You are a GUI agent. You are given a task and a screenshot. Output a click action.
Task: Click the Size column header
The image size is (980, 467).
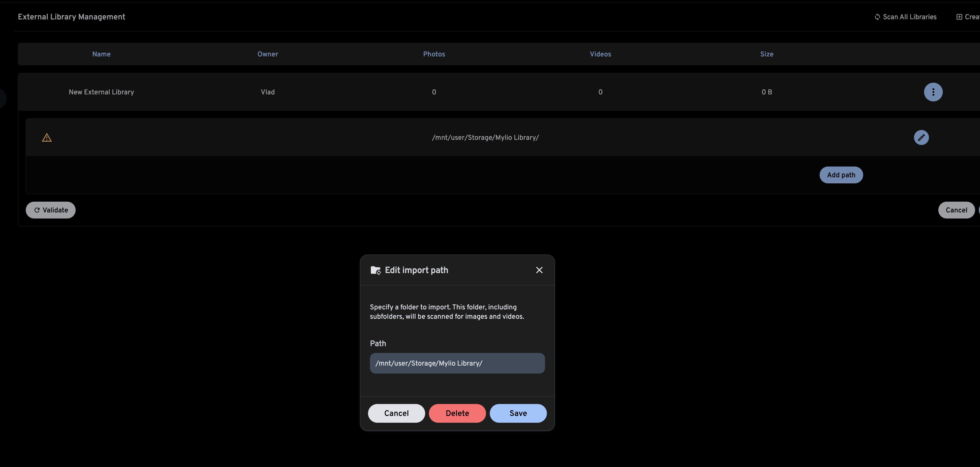pyautogui.click(x=766, y=54)
